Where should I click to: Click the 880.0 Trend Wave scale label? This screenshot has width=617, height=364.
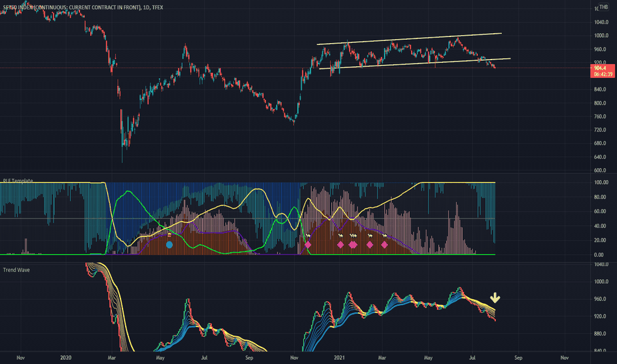point(600,334)
